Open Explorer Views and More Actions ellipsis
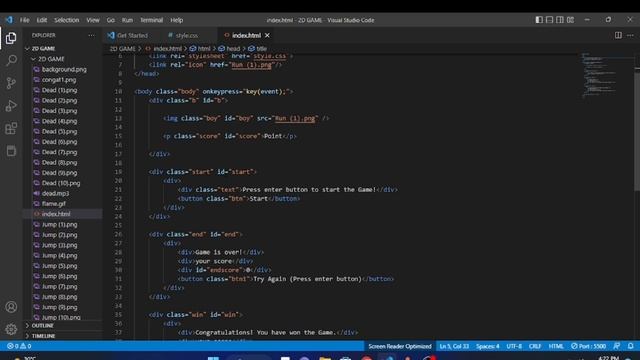Screen dimensions: 640x360 pyautogui.click(x=91, y=36)
